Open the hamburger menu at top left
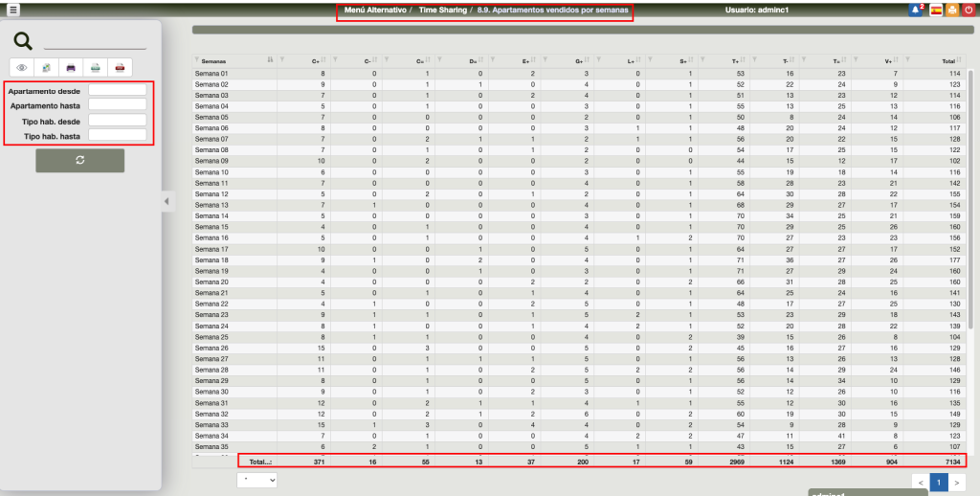The width and height of the screenshot is (980, 496). (x=13, y=10)
